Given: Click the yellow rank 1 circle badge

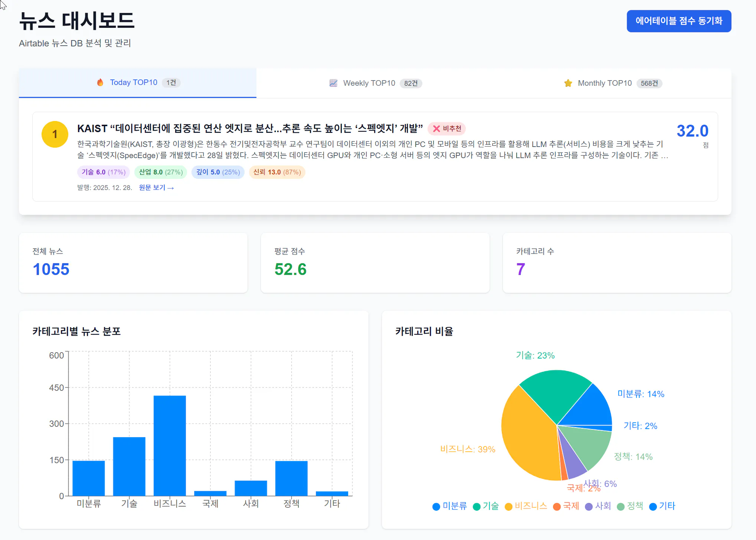Looking at the screenshot, I should point(55,134).
